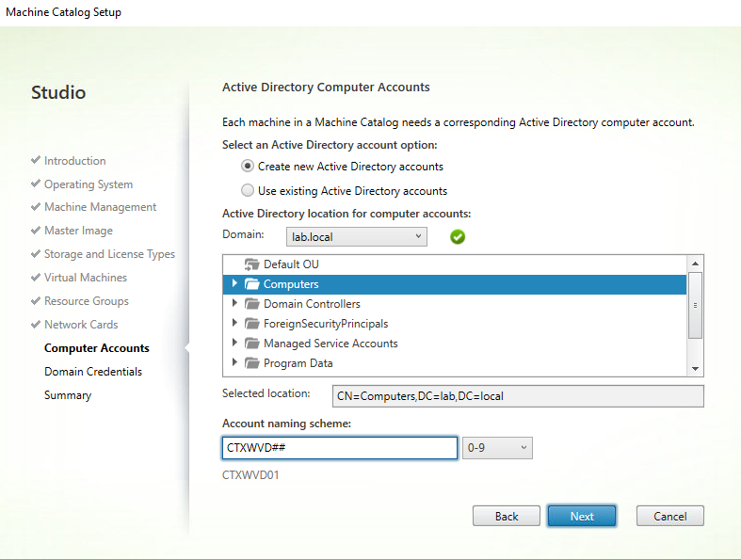Go to the Introduction step
The height and width of the screenshot is (560, 741).
pyautogui.click(x=75, y=161)
